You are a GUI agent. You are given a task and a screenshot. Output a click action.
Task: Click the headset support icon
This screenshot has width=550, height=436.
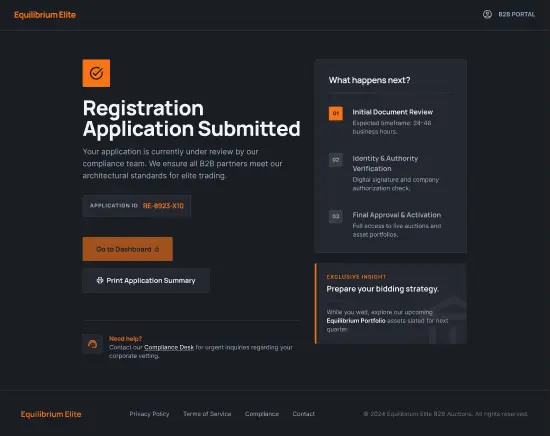click(93, 344)
